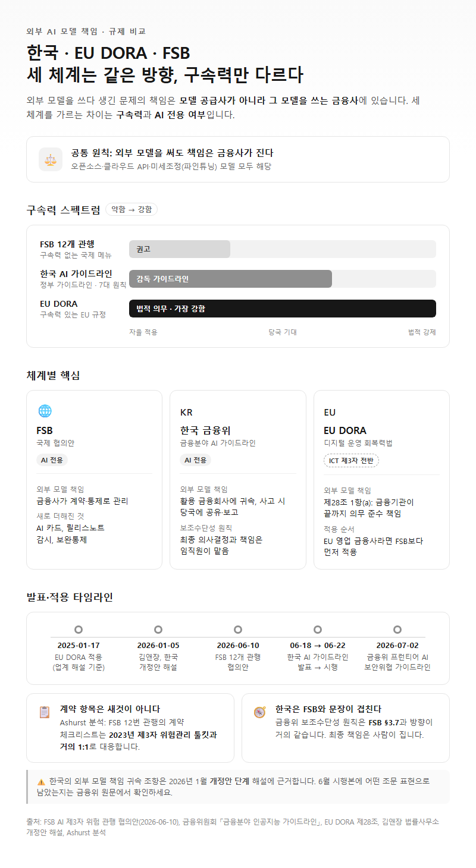This screenshot has height=868, width=476.
Task: Click the 체계별 핵심 heading
Action: click(x=54, y=375)
